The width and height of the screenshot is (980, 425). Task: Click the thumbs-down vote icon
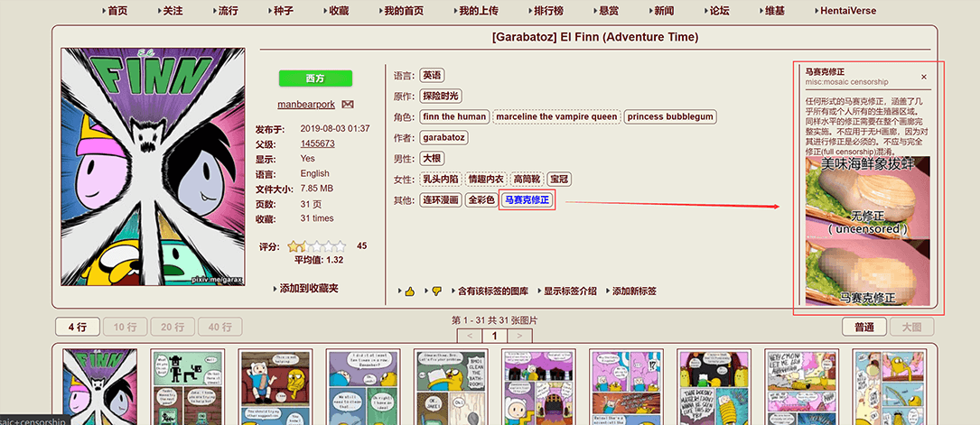pos(436,291)
